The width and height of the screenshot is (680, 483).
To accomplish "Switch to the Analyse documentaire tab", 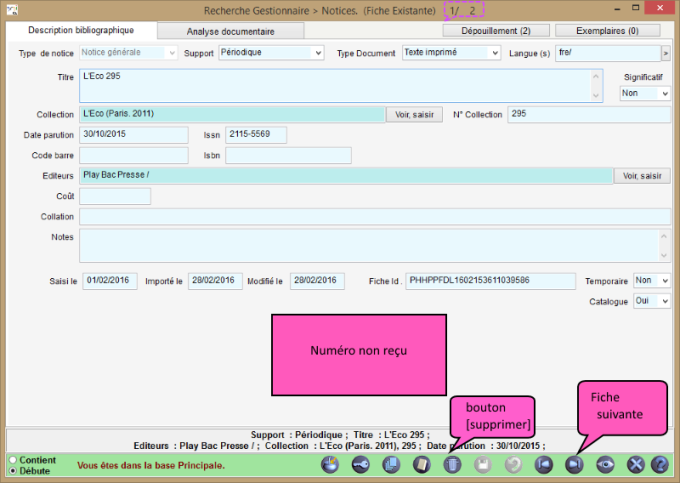I will coord(232,31).
